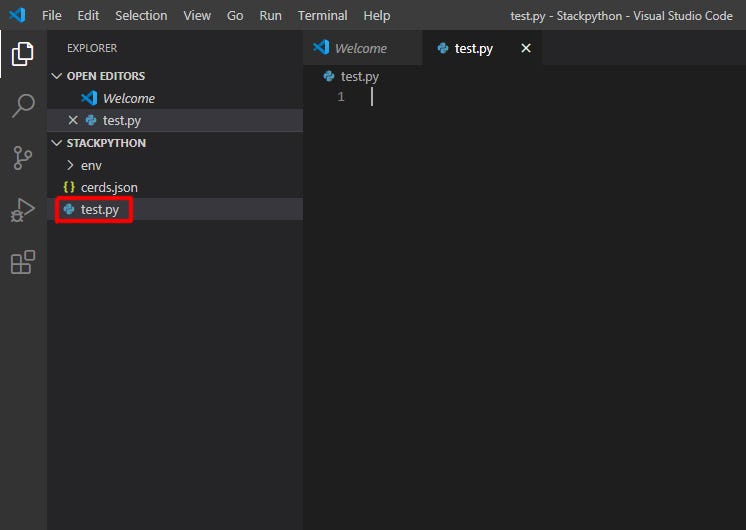Open the Selection menu
This screenshot has width=746, height=530.
point(141,16)
